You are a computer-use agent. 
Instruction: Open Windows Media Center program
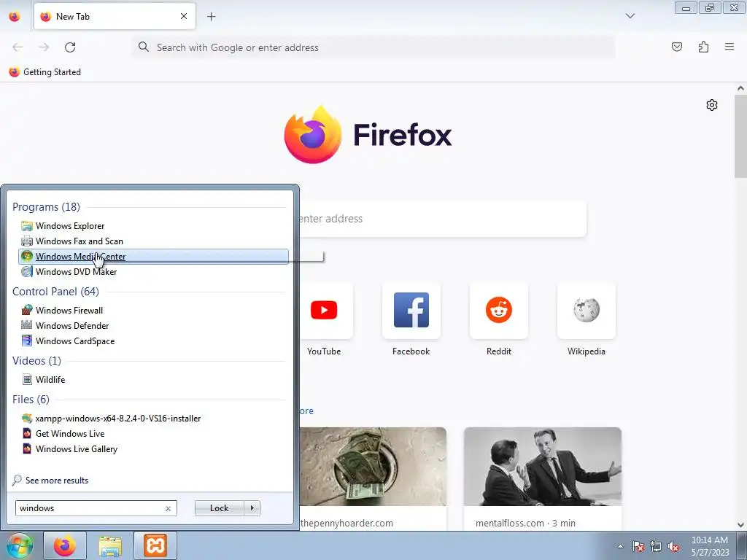coord(153,256)
